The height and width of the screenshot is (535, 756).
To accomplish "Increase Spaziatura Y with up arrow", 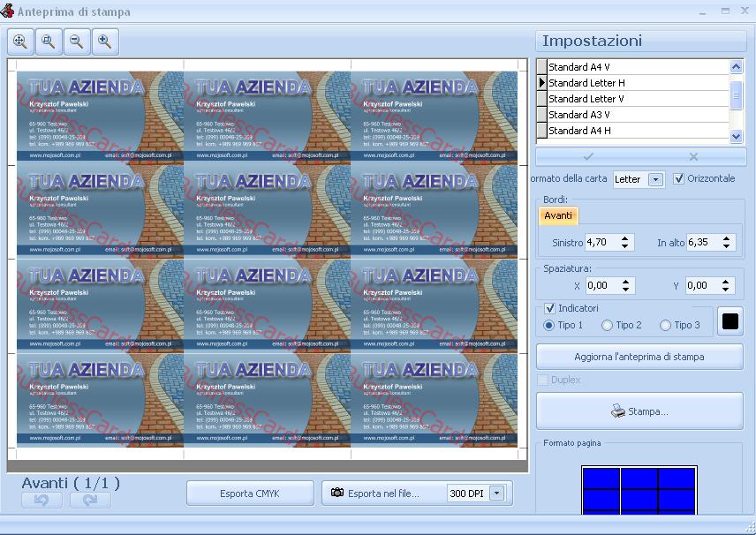I will [726, 282].
